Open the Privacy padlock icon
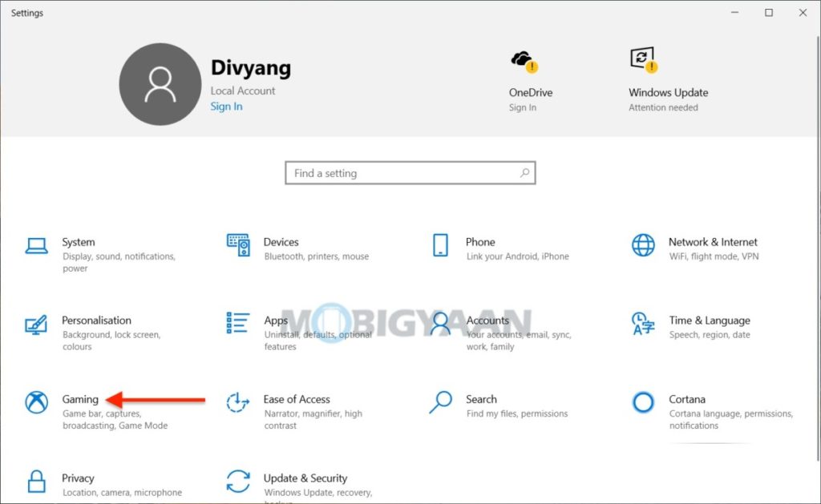821x504 pixels. pos(37,482)
